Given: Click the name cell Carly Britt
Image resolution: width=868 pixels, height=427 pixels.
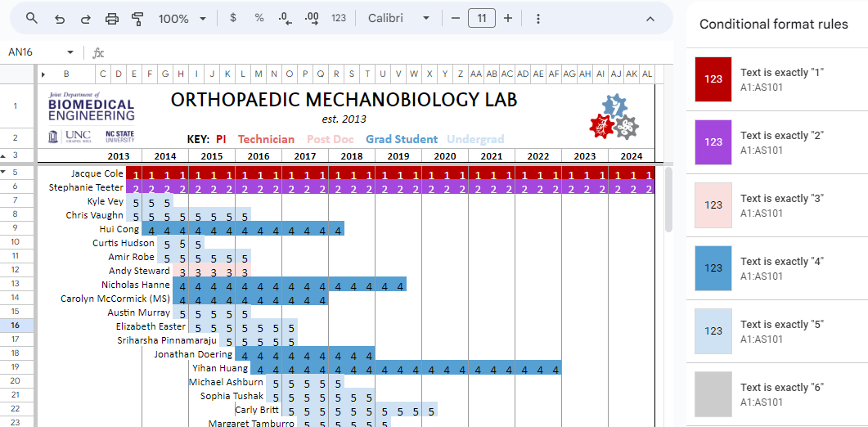Looking at the screenshot, I should (x=257, y=410).
